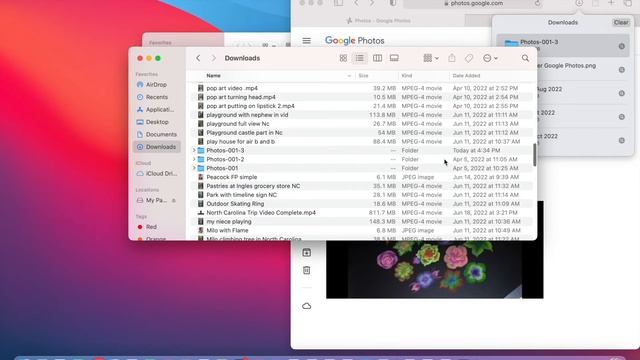Open a new tab in Safari

pyautogui.click(x=611, y=3)
